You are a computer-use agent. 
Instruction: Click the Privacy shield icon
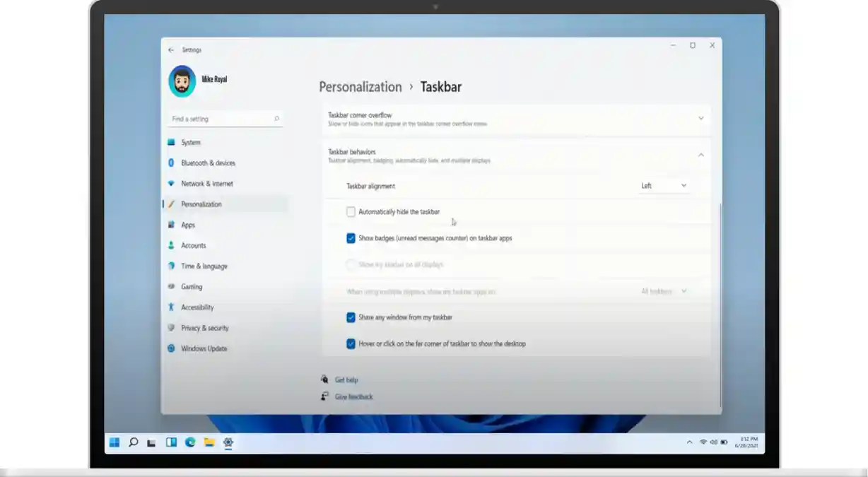(x=171, y=327)
